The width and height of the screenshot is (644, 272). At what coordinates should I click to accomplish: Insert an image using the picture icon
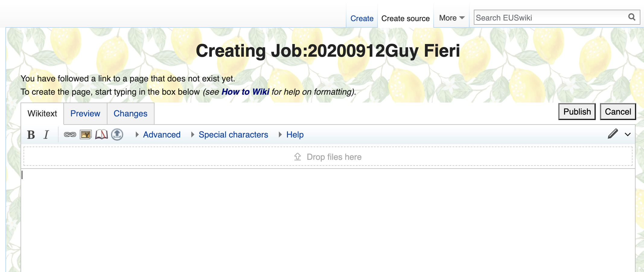[x=86, y=134]
